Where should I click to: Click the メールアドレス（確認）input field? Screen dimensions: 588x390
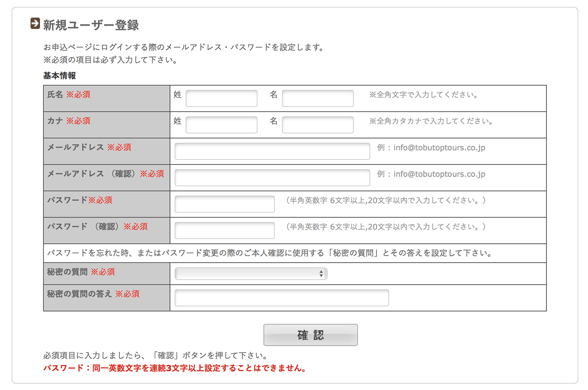tap(272, 177)
